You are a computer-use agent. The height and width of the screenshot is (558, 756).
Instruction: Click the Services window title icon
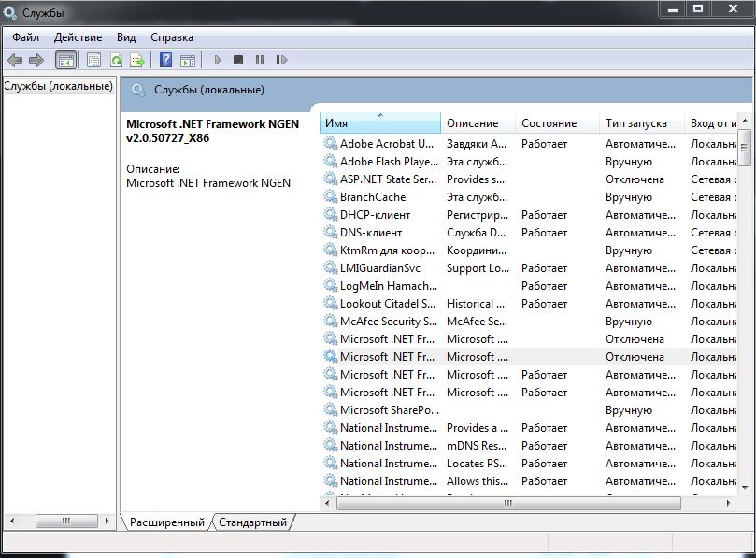pyautogui.click(x=10, y=12)
